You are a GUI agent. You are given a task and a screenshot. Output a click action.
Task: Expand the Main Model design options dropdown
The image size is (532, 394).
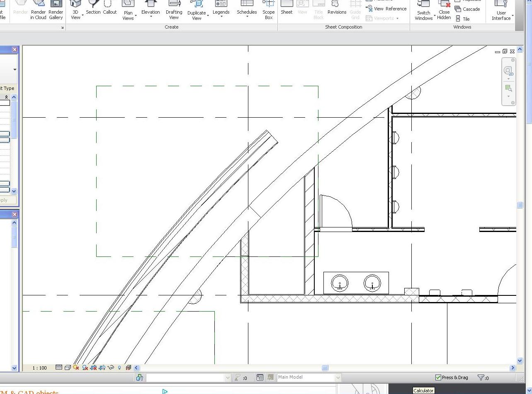338,377
